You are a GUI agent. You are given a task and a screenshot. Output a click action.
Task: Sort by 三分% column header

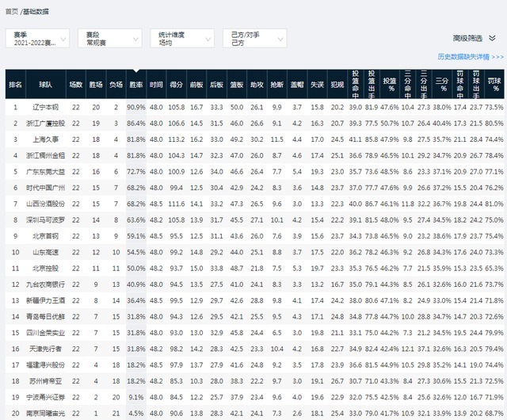(x=442, y=85)
